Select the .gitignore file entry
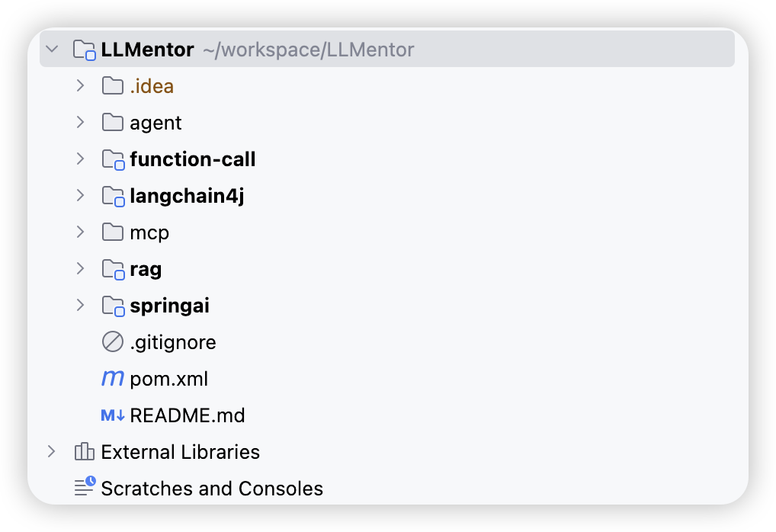This screenshot has width=776, height=532. click(x=173, y=342)
